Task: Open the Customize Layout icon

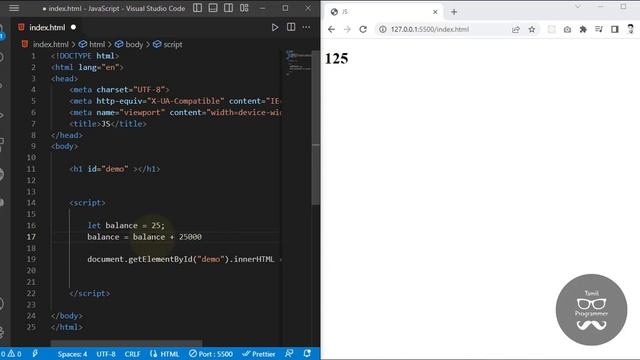Action: [x=244, y=8]
